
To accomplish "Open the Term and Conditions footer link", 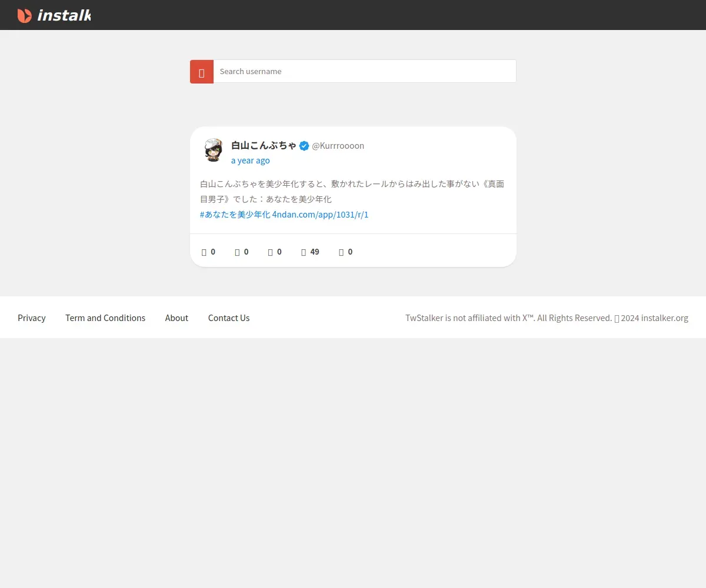I will pyautogui.click(x=105, y=318).
